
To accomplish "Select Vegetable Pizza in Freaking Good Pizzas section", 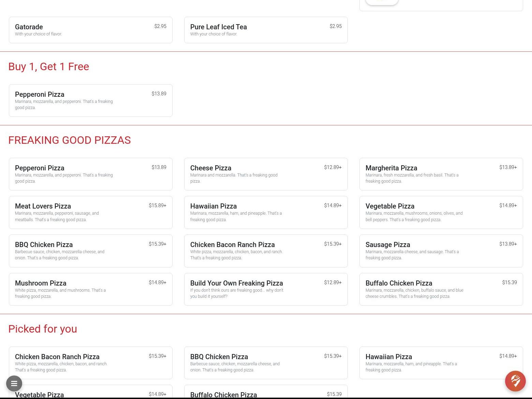I will pos(441,212).
